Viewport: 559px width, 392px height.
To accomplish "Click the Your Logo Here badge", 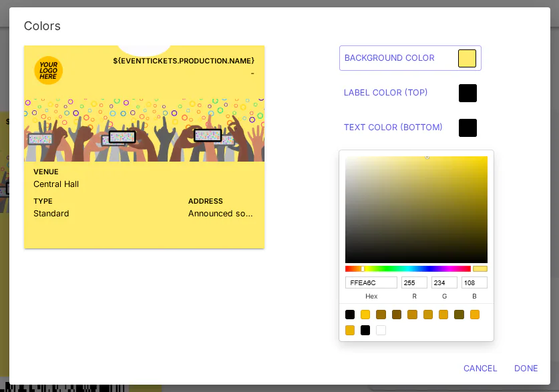I will click(x=49, y=70).
